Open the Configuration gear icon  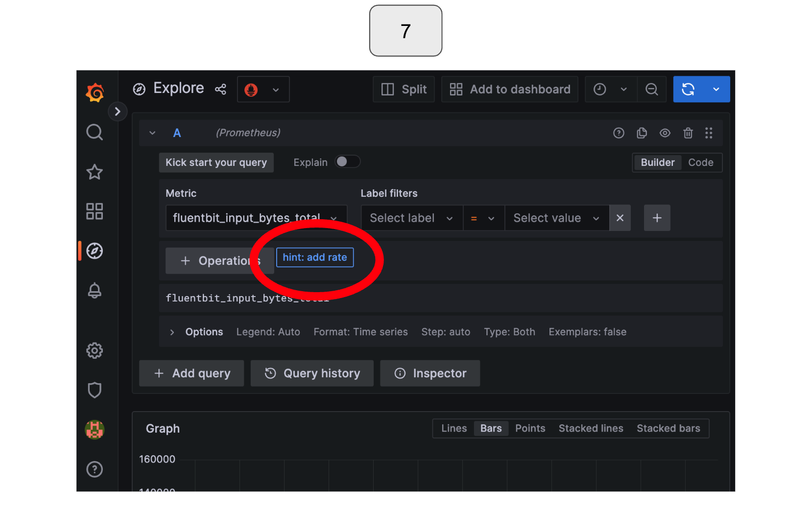coord(95,350)
